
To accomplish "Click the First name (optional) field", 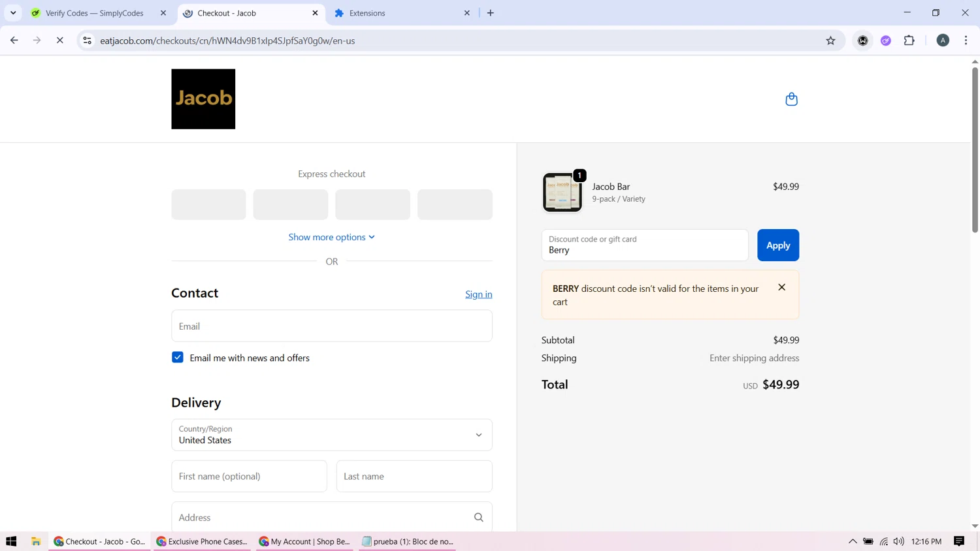I will click(x=249, y=476).
